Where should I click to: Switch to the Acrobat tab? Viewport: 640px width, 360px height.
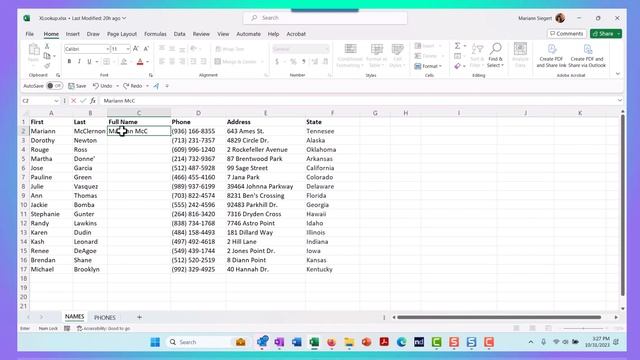click(296, 34)
